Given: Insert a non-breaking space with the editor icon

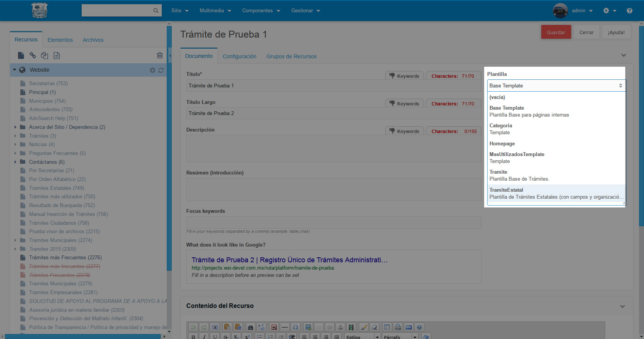Looking at the screenshot, I should (274, 327).
